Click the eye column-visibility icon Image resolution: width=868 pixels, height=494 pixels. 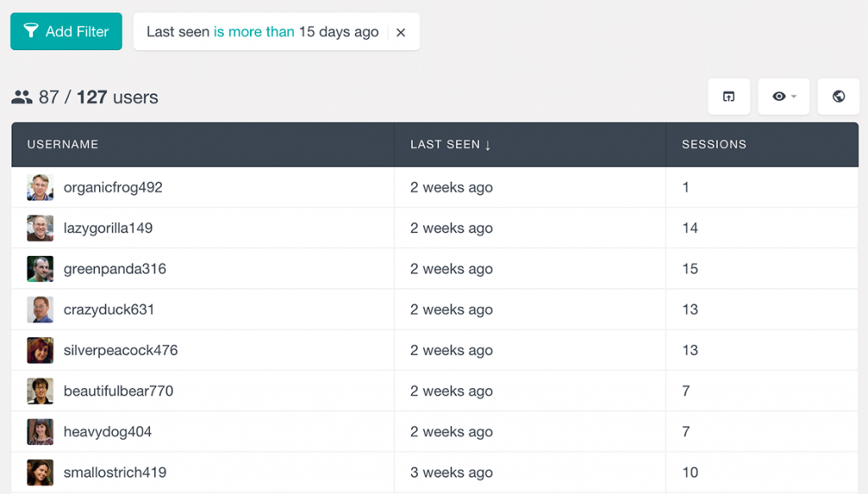click(777, 96)
